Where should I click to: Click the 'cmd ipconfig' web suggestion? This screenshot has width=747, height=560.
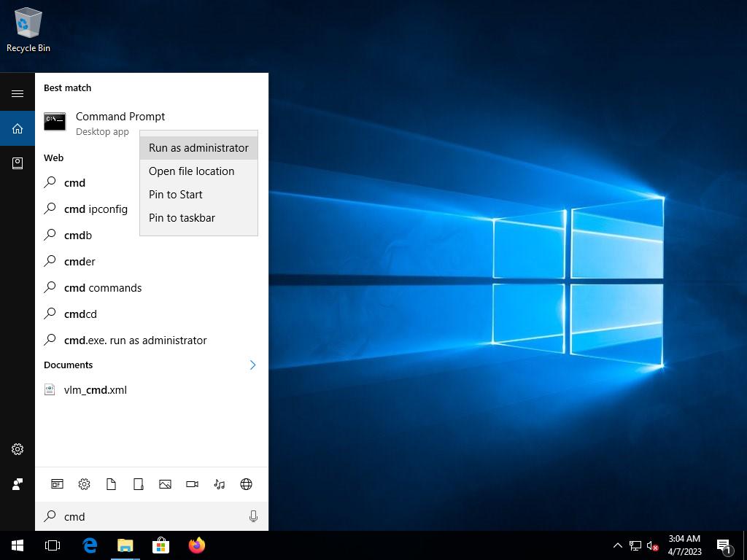coord(96,209)
